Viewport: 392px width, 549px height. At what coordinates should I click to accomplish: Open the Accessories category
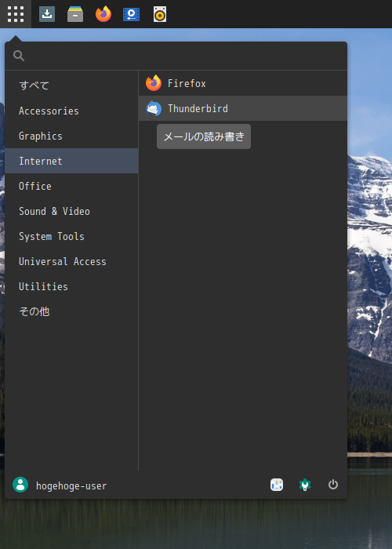pyautogui.click(x=71, y=111)
